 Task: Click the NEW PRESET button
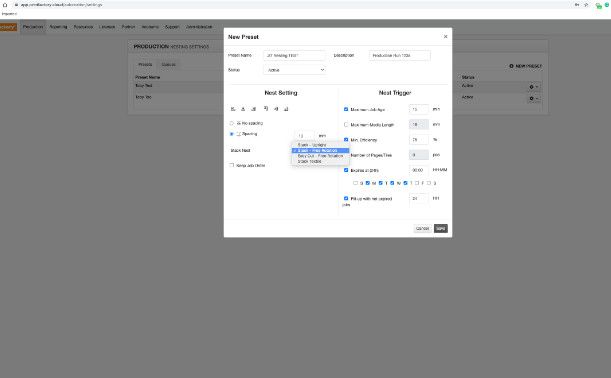(x=526, y=66)
